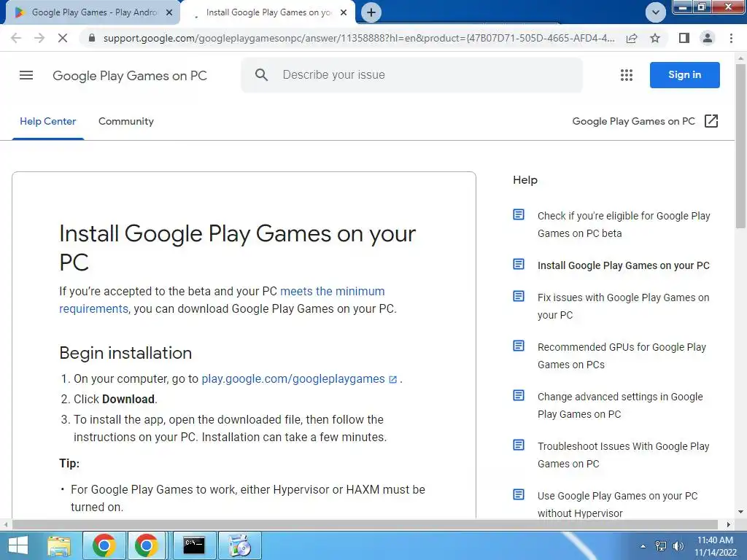The height and width of the screenshot is (560, 747).
Task: Switch to the second Chrome taskbar icon
Action: point(146,545)
